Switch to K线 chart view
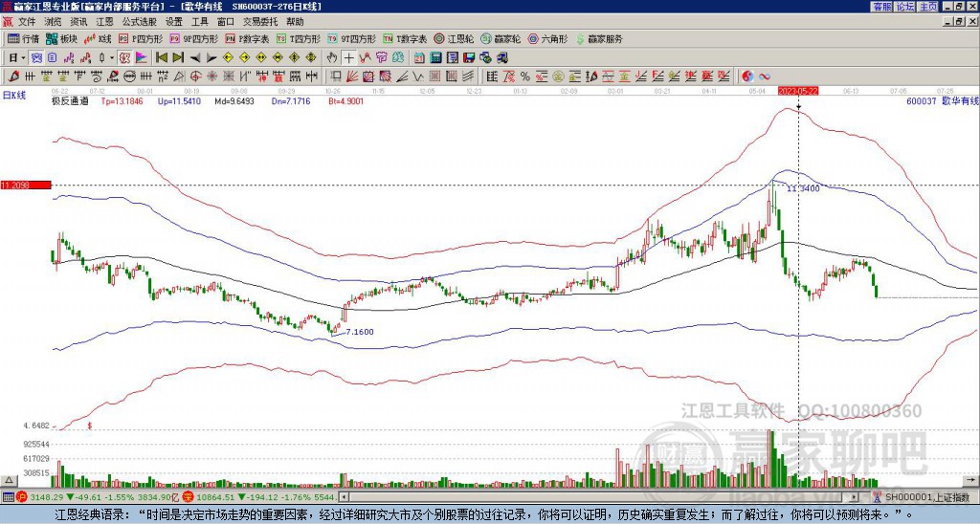980x524 pixels. click(x=98, y=38)
